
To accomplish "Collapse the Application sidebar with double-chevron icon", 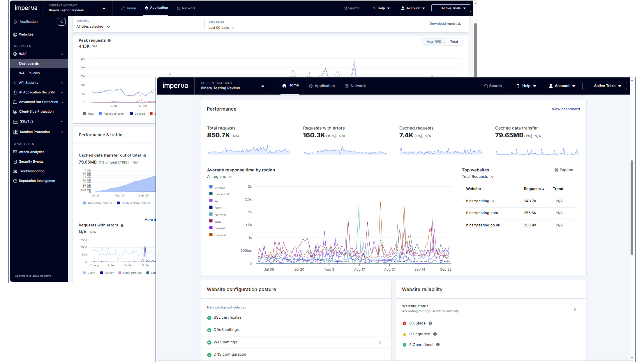I will pyautogui.click(x=62, y=22).
